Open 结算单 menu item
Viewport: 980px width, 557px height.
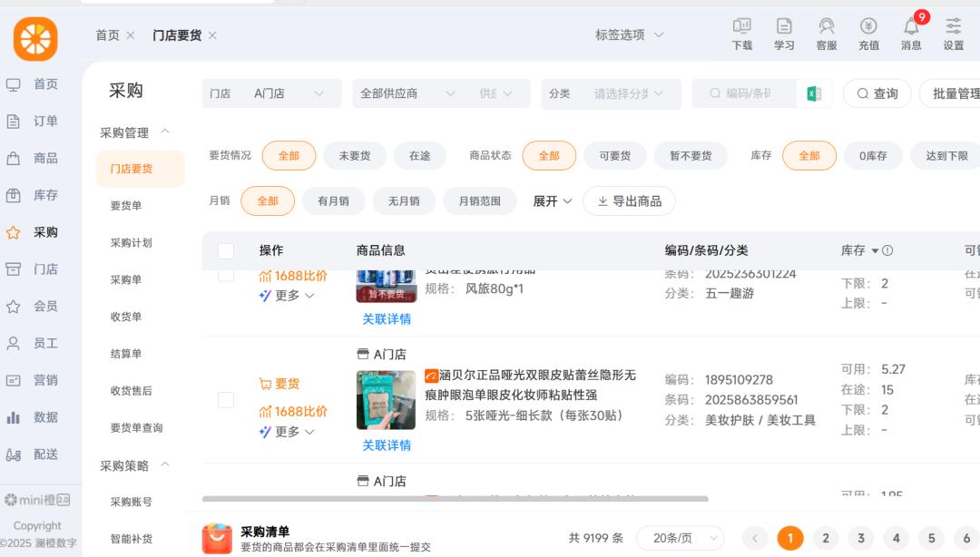coord(125,354)
